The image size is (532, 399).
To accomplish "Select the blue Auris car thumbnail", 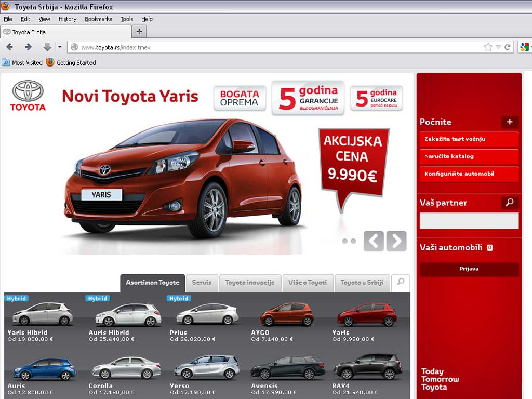I will (x=44, y=369).
